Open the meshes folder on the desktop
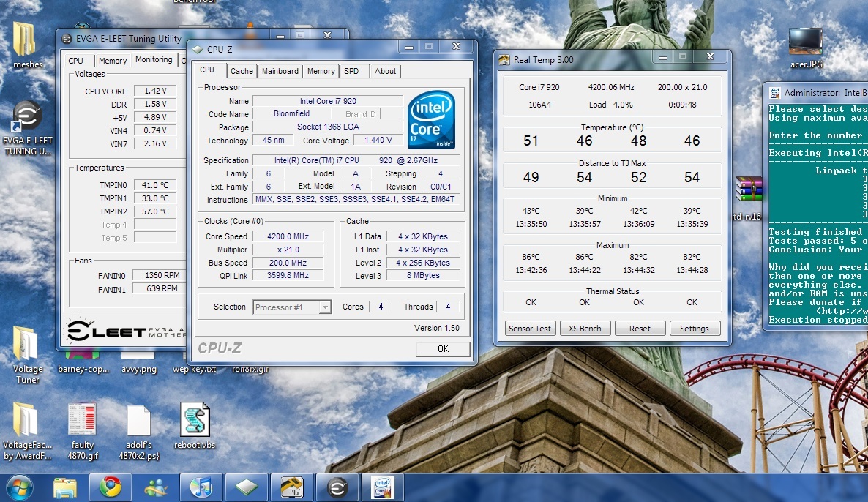Viewport: 868px width, 502px height. (x=25, y=45)
